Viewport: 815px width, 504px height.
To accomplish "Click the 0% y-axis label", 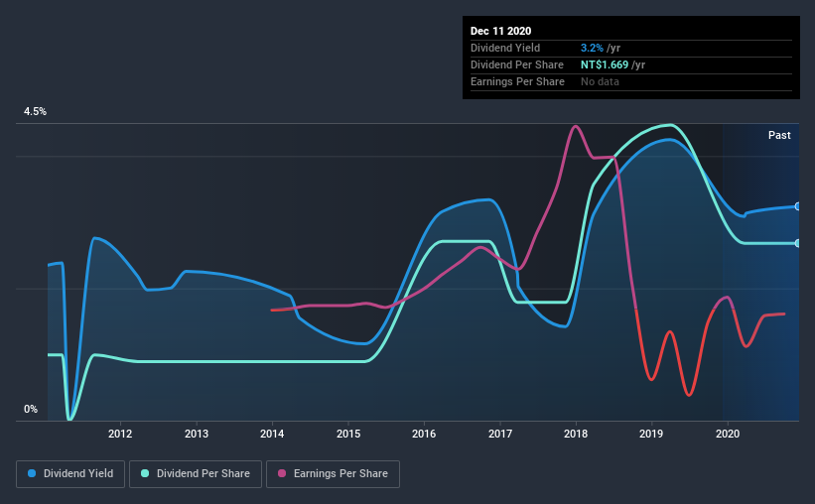I will (x=31, y=409).
